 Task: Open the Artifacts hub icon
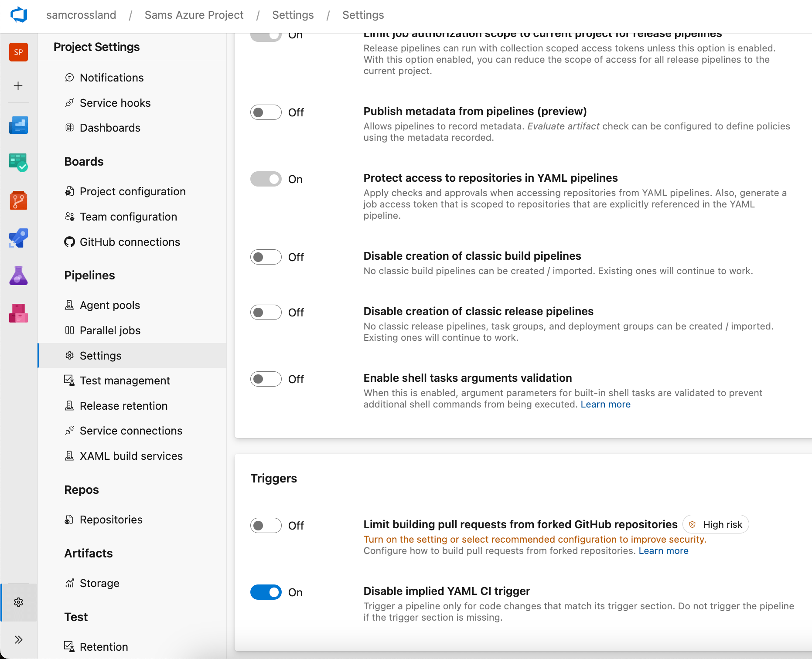tap(18, 313)
